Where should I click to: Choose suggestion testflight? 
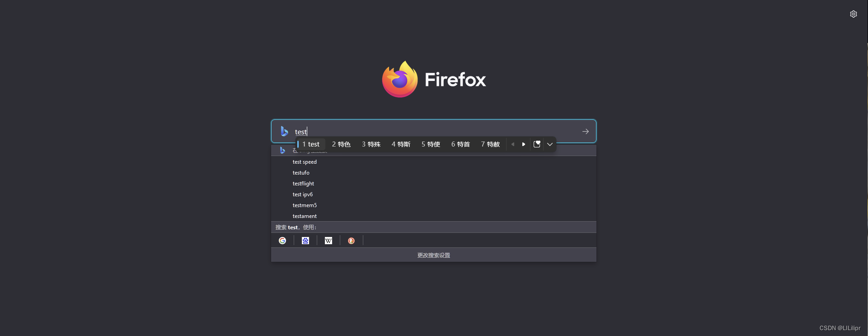(x=434, y=184)
